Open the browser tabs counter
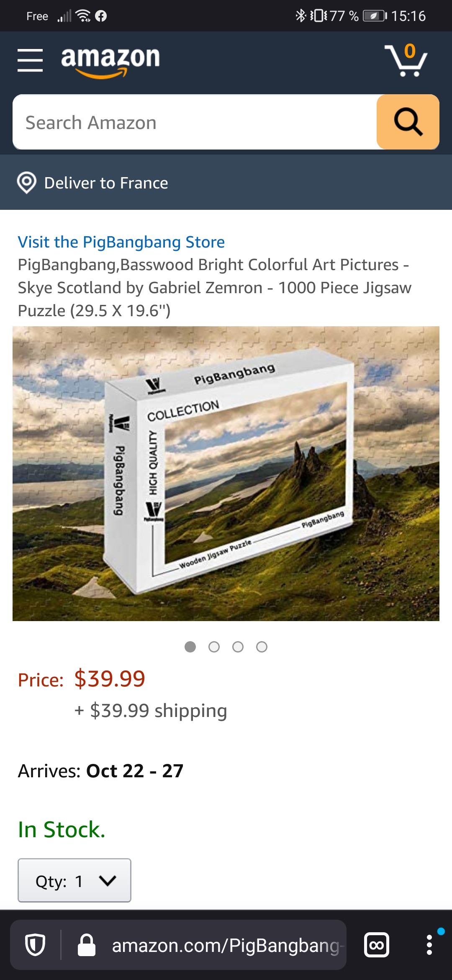This screenshot has height=980, width=452. pyautogui.click(x=377, y=945)
